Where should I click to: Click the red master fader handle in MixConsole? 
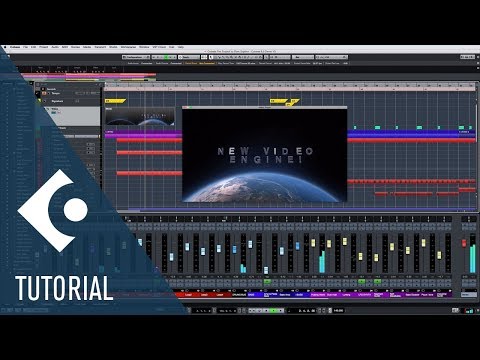click(464, 243)
